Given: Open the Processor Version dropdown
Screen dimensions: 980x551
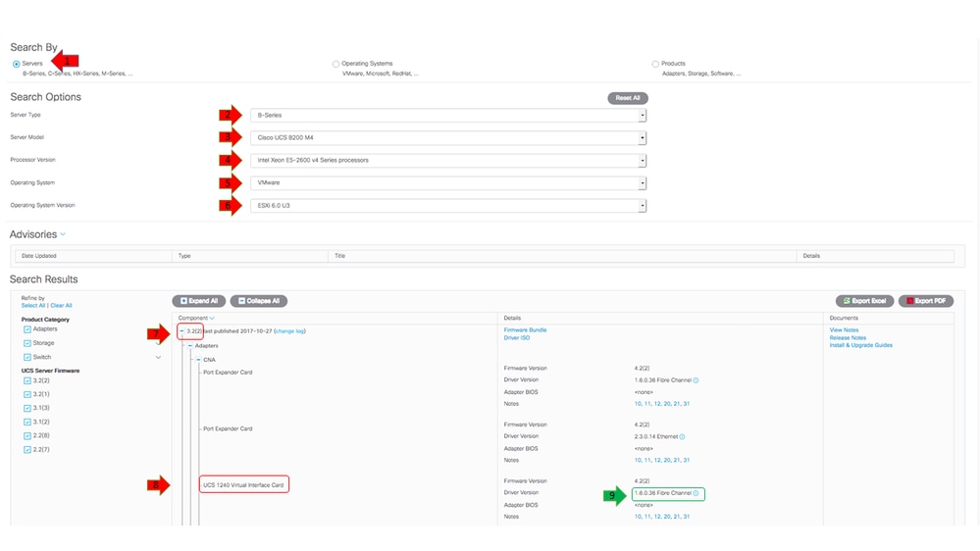Looking at the screenshot, I should pyautogui.click(x=448, y=161).
